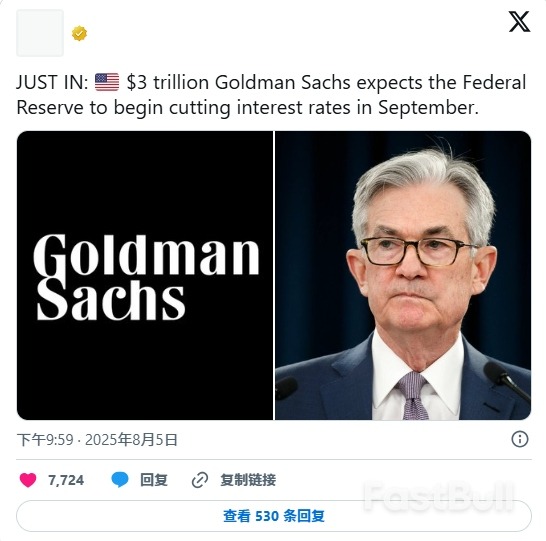
Task: Enlarge the photo of the man in glasses
Action: [403, 275]
